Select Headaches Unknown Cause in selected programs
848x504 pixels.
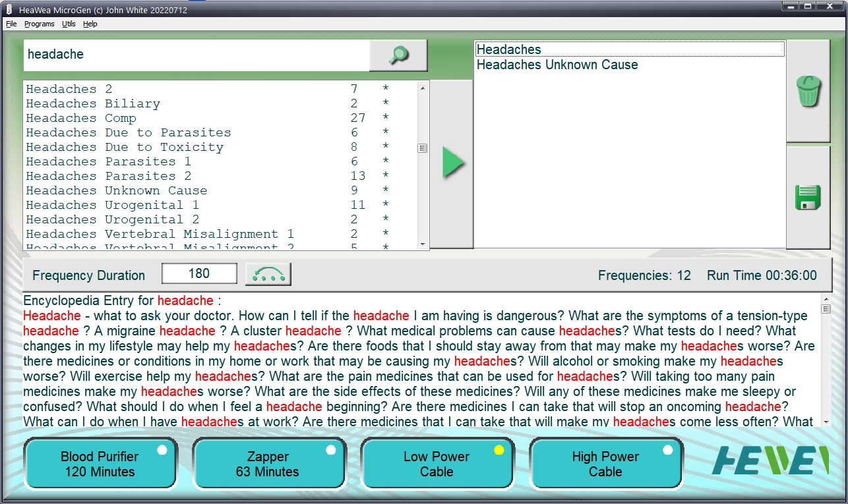pos(557,65)
